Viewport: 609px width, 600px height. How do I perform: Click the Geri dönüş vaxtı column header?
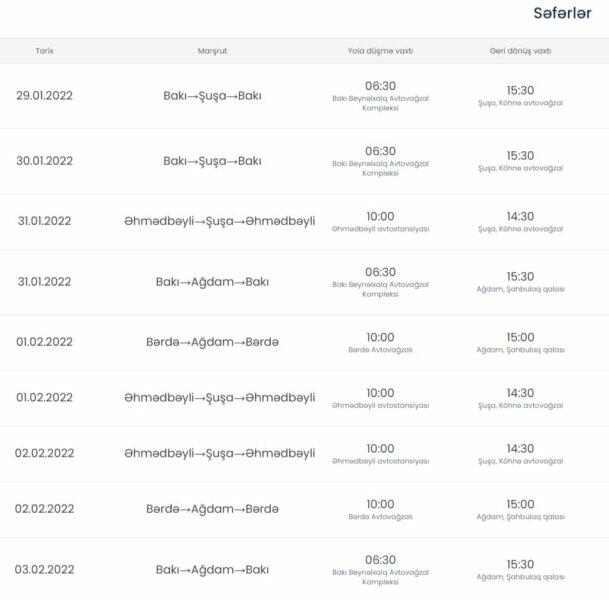520,50
